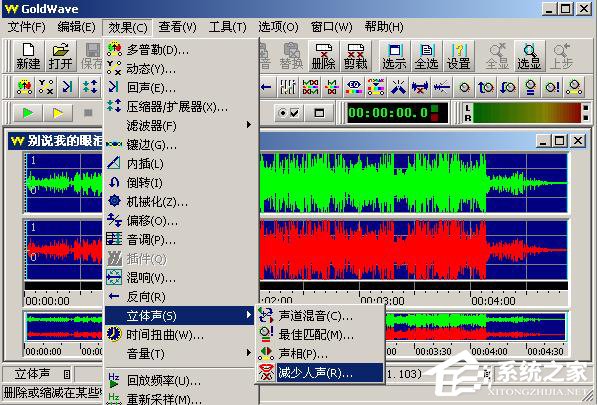Open the Options (选项) menu
597x405 pixels.
pyautogui.click(x=278, y=27)
